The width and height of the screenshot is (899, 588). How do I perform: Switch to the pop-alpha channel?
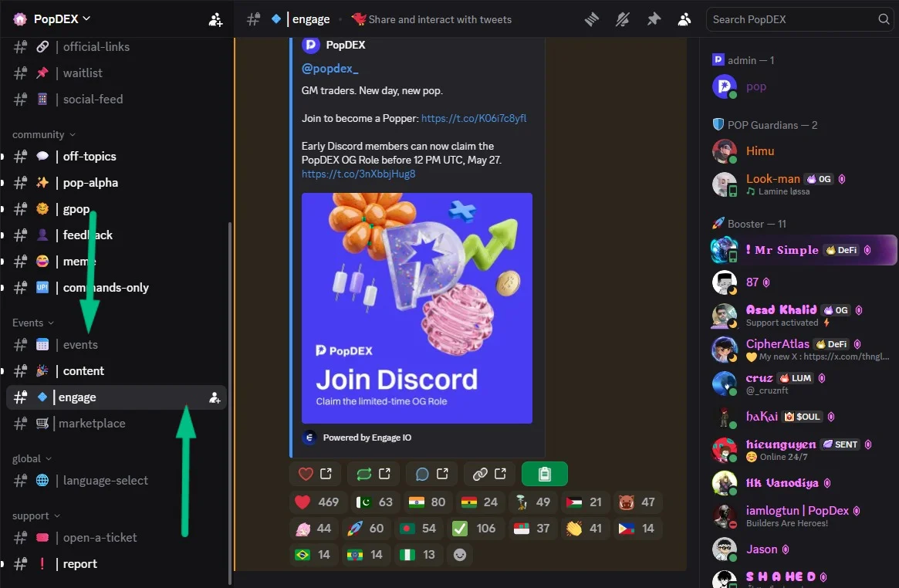[117, 183]
